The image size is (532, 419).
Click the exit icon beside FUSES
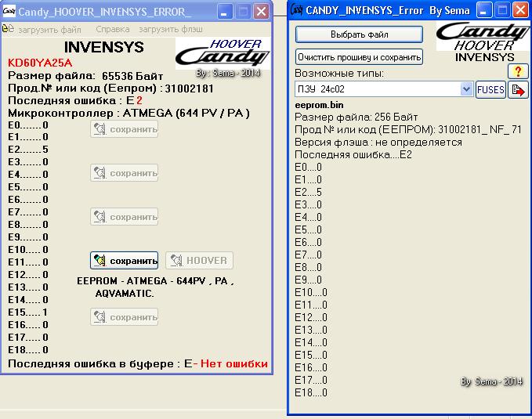[x=519, y=90]
